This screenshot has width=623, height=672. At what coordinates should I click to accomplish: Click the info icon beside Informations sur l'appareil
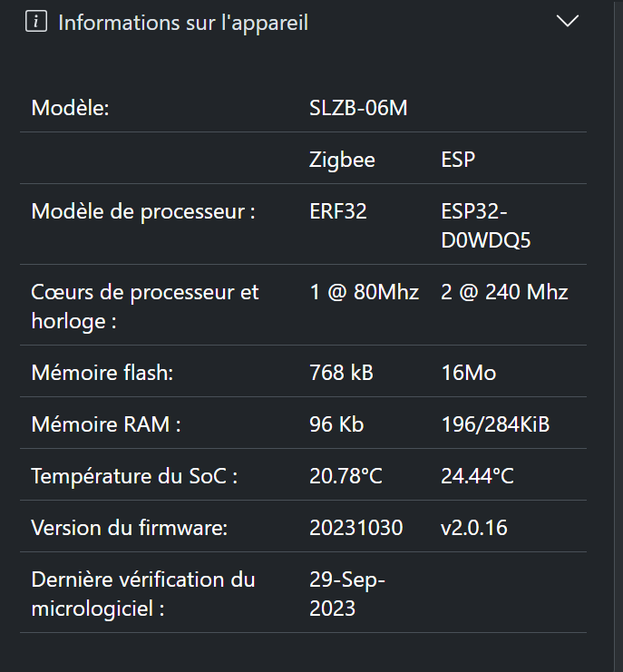(x=36, y=22)
